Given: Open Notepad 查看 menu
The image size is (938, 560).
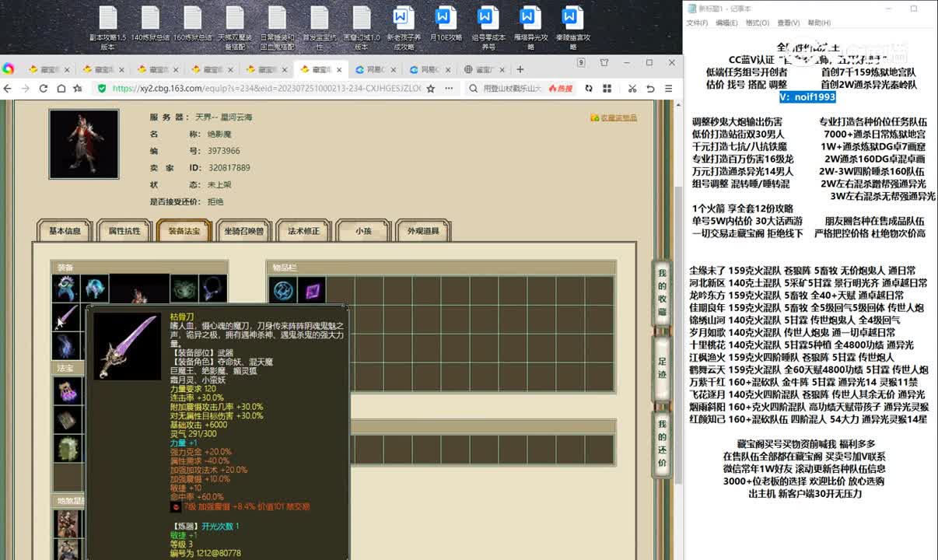Looking at the screenshot, I should pos(788,23).
